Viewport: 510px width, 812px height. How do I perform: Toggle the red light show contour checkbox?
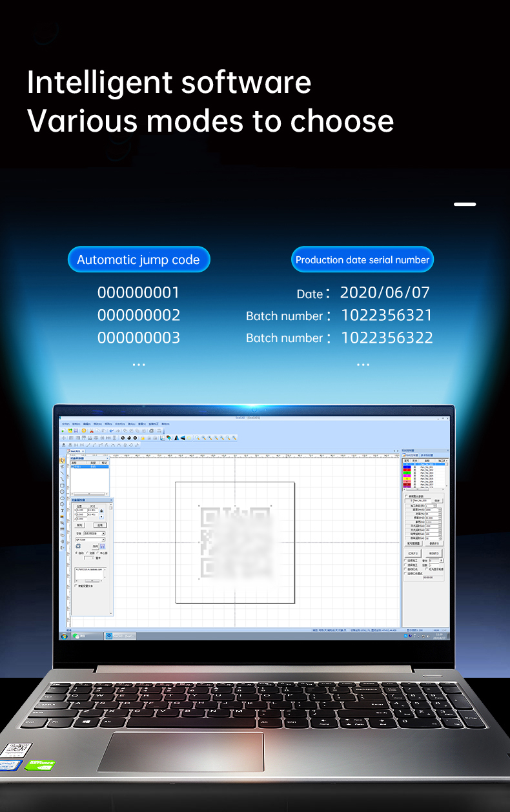(x=426, y=569)
